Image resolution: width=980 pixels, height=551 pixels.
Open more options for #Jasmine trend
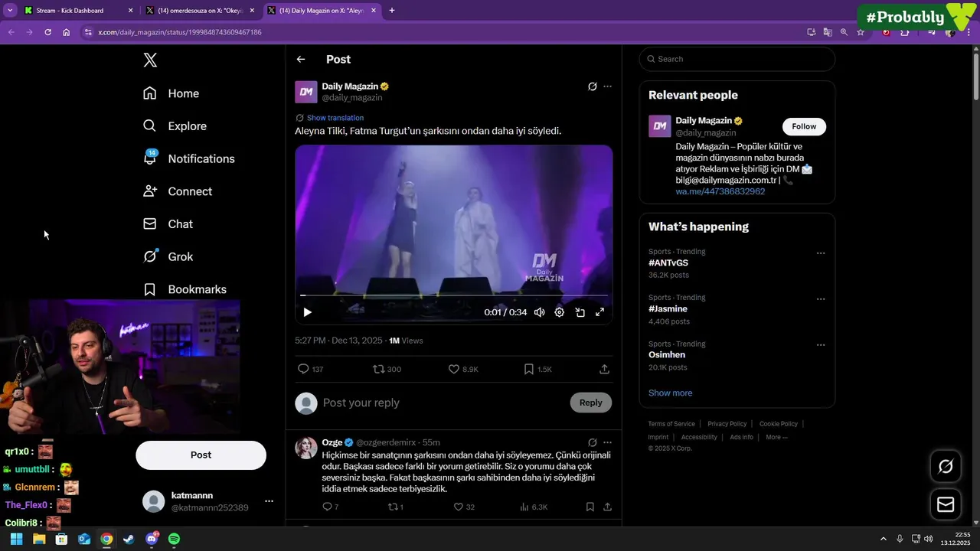(821, 299)
